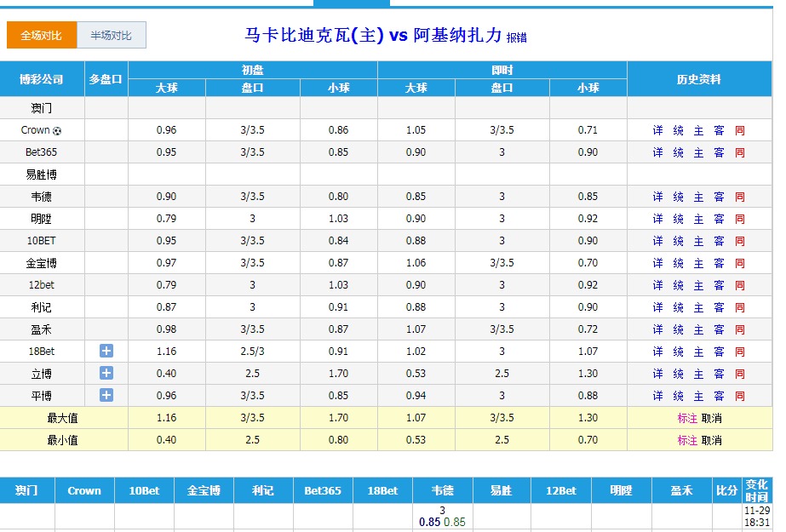Open 同 link in the Bet365 row
This screenshot has height=532, width=786.
click(740, 152)
